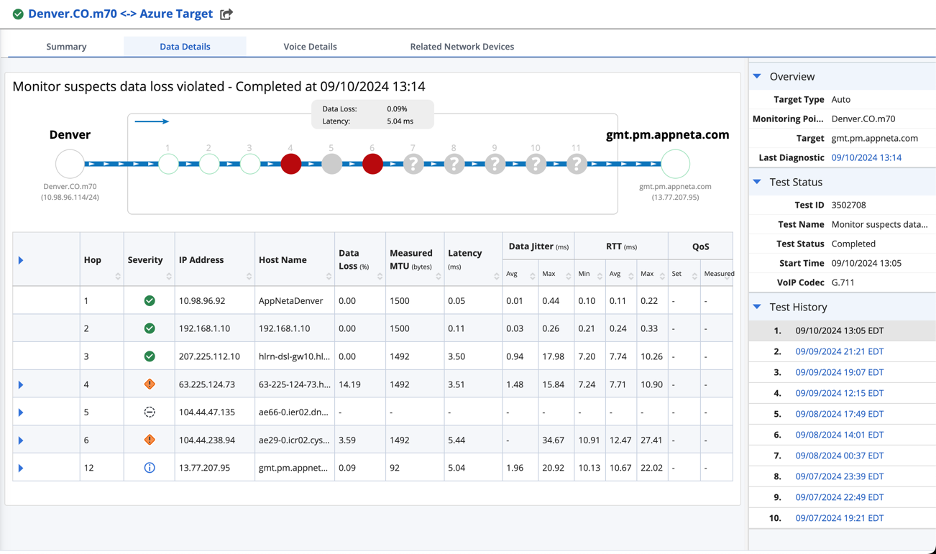Collapse the Test History section
Image resolution: width=936 pixels, height=554 pixels.
tap(757, 307)
